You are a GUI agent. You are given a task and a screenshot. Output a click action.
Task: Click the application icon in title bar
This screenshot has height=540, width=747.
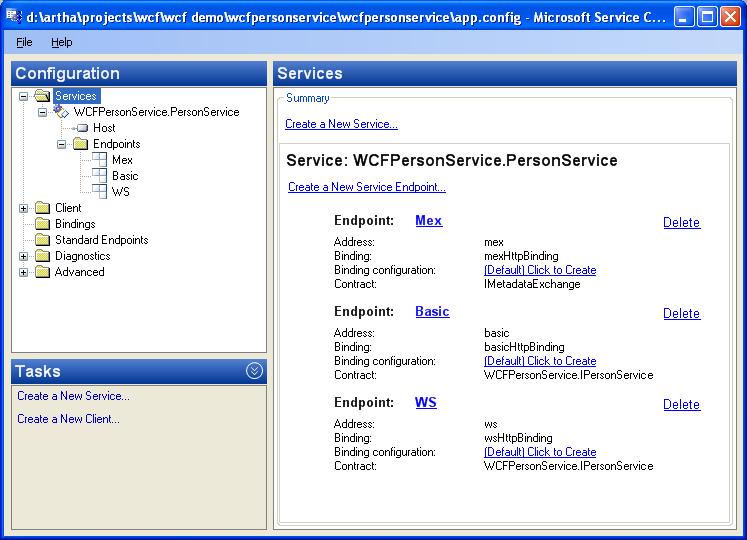point(14,17)
